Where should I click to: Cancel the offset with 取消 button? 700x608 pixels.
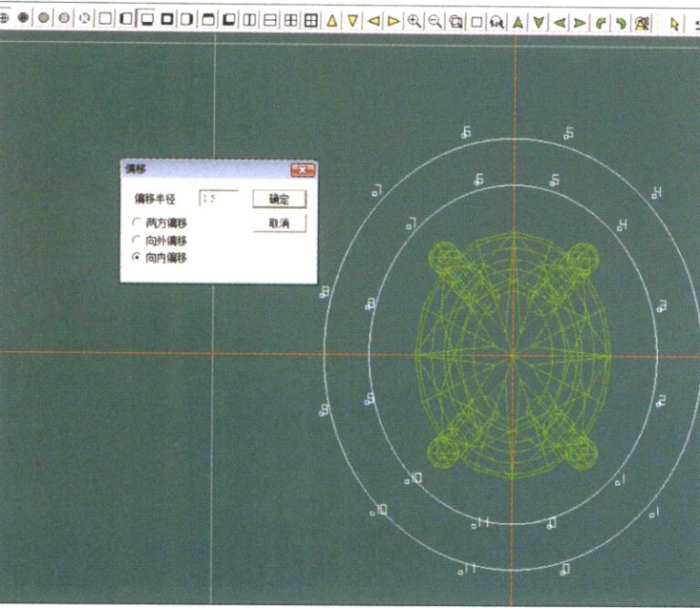click(280, 222)
